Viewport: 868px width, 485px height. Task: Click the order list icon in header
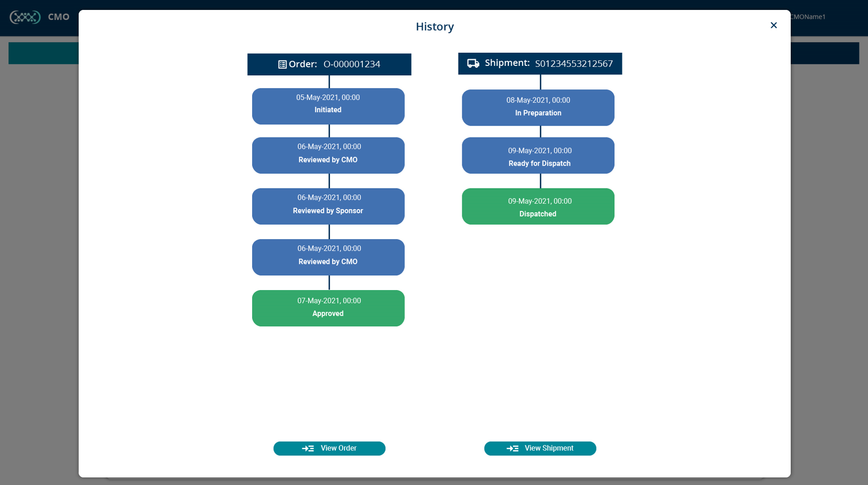(x=282, y=65)
